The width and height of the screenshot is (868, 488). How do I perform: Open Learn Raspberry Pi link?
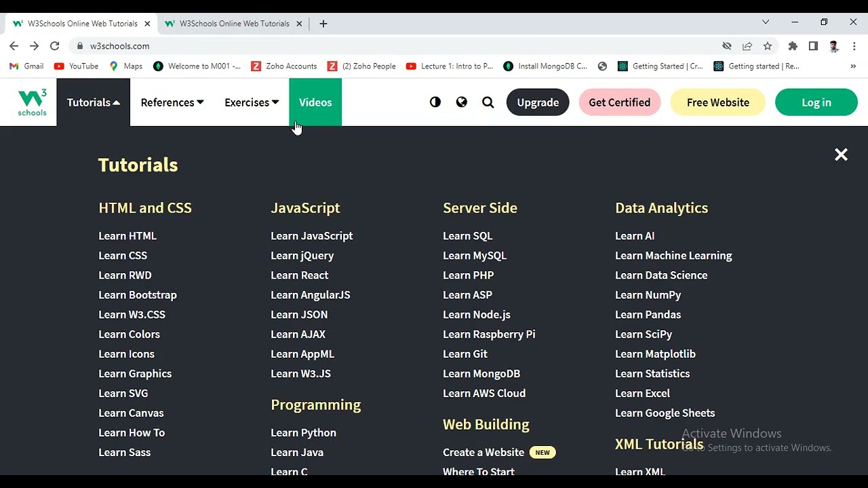point(489,334)
